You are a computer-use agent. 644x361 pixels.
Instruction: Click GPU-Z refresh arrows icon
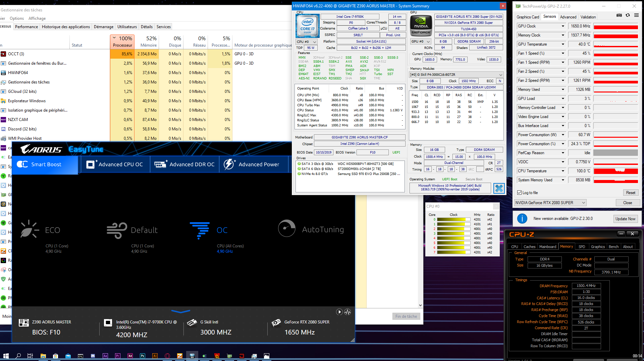[628, 15]
